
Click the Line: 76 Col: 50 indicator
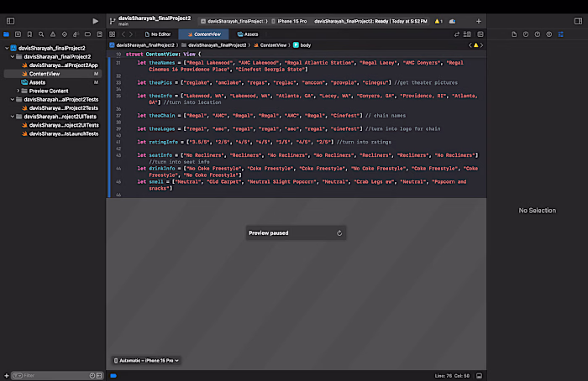pos(452,376)
